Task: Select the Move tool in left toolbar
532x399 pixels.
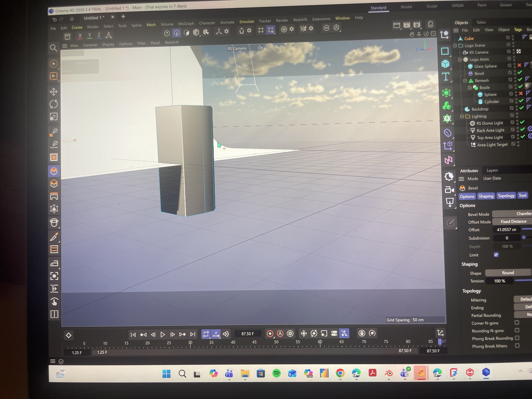Action: [54, 92]
